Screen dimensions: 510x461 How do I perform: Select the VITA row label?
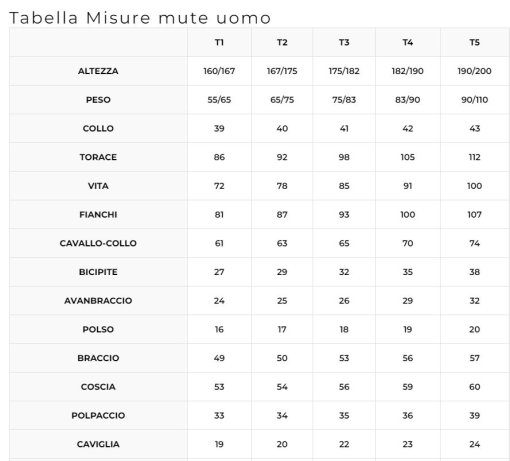coord(98,186)
